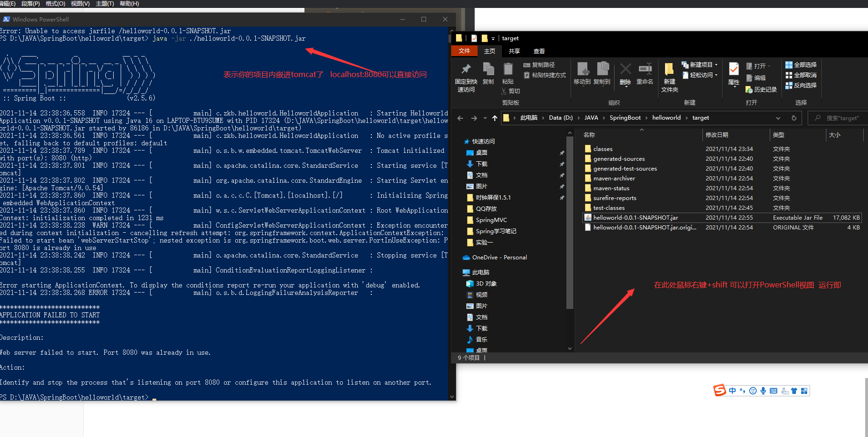
Task: Open History (历史记录) in ribbon
Action: (x=761, y=89)
